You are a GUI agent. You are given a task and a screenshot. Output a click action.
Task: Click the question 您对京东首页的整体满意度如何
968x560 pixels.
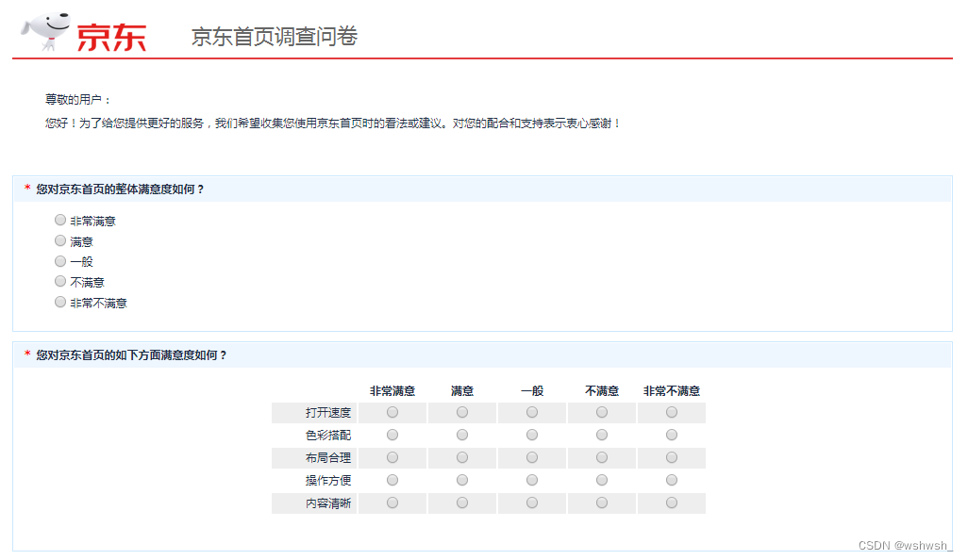(120, 189)
